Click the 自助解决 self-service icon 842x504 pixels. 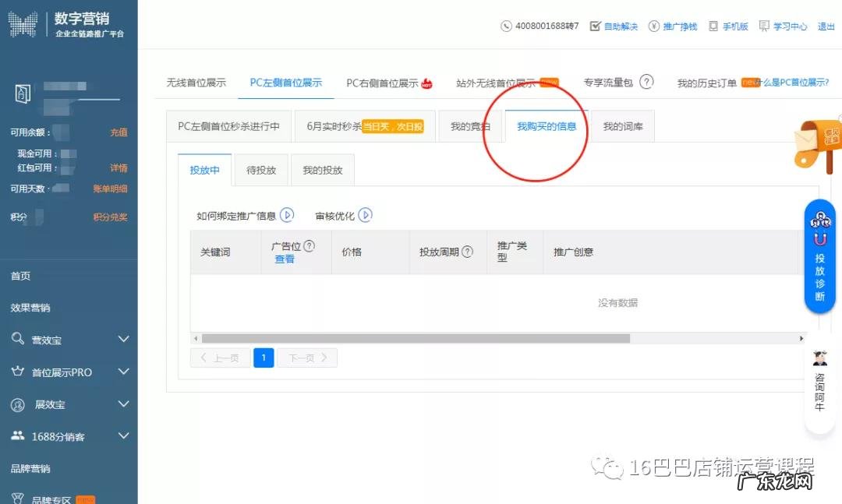(x=597, y=26)
